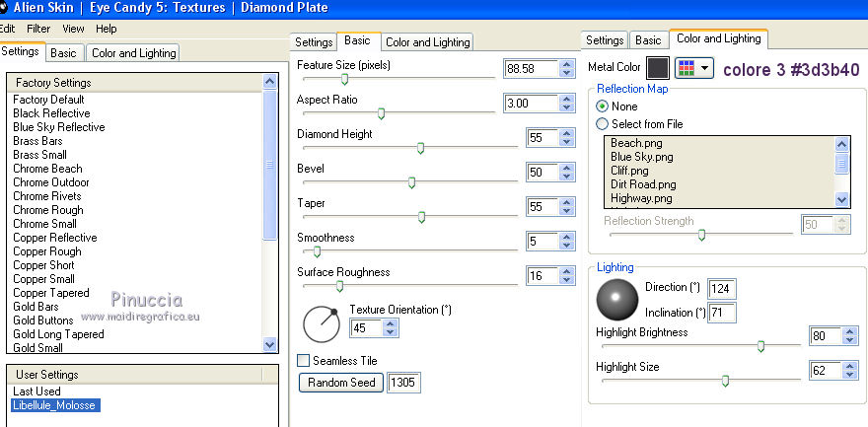Choose Select from File radio button
This screenshot has width=868, height=427.
pyautogui.click(x=602, y=124)
